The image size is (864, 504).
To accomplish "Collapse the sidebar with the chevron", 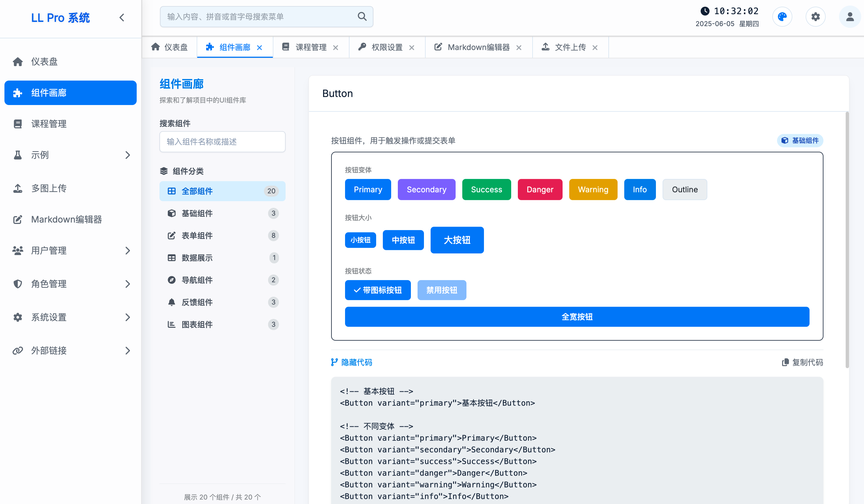I will [x=122, y=18].
